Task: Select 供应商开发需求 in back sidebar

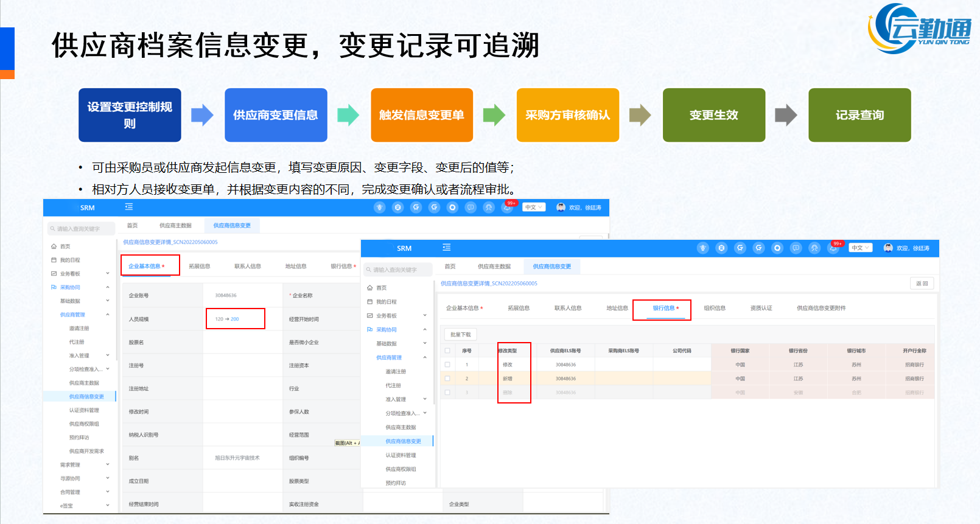Action: (86, 451)
